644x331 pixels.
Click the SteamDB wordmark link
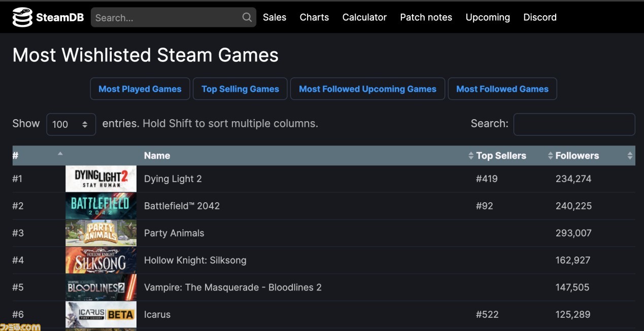click(x=59, y=18)
